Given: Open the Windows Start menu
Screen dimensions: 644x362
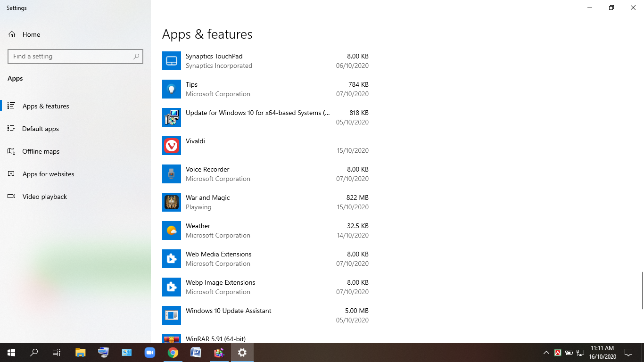Looking at the screenshot, I should pyautogui.click(x=11, y=353).
